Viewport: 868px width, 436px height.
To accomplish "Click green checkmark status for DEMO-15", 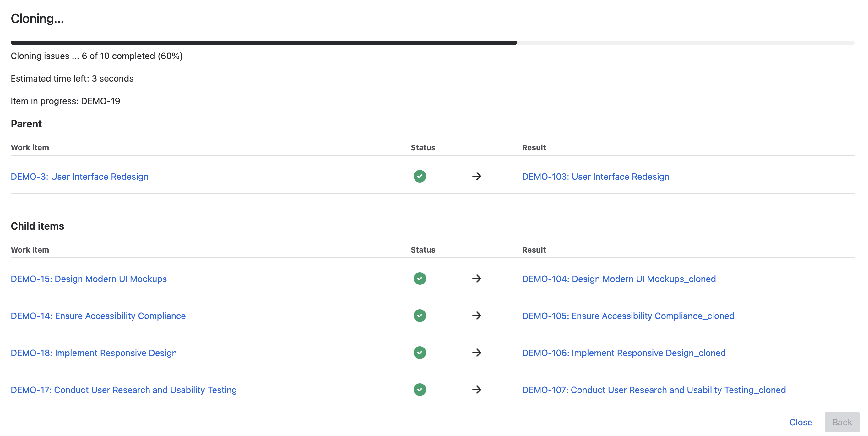I will [420, 279].
